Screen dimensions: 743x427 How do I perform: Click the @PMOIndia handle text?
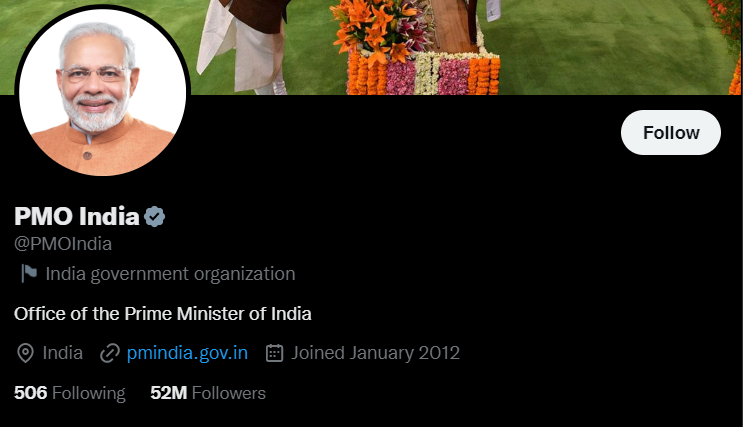63,244
